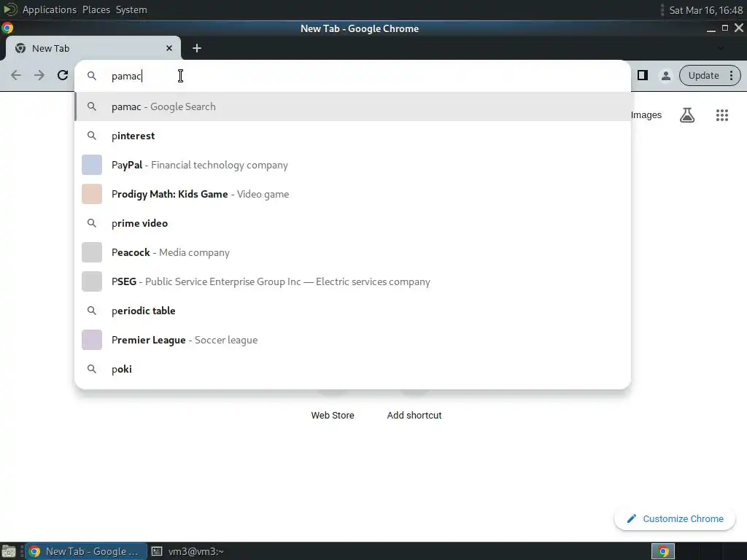Click search icon beside poki suggestion
This screenshot has height=560, width=747.
(92, 369)
